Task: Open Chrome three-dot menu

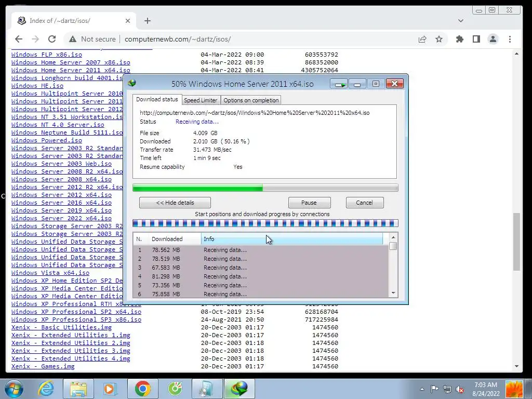Action: 510,39
